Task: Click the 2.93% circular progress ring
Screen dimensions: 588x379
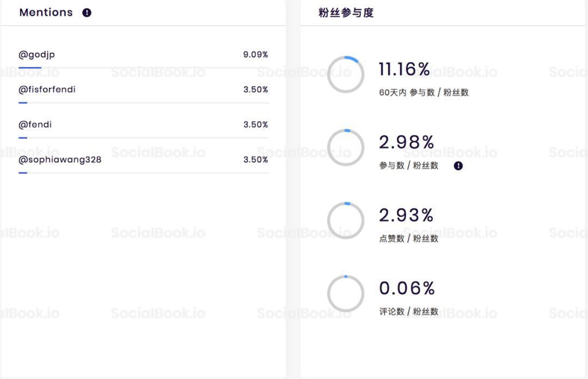Action: (346, 221)
